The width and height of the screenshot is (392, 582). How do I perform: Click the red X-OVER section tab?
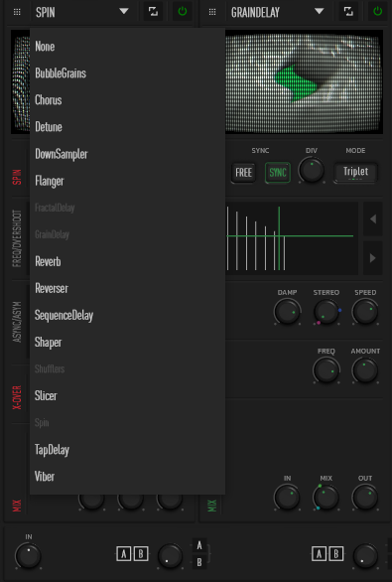click(17, 397)
